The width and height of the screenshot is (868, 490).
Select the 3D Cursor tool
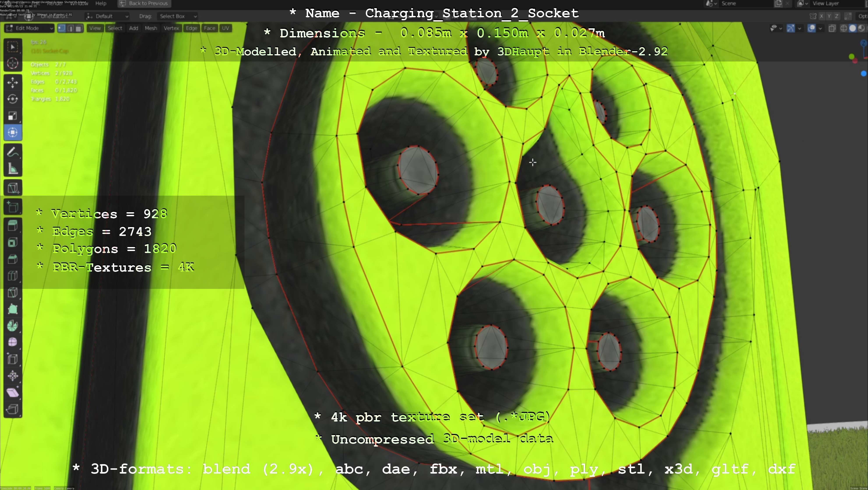click(x=13, y=63)
